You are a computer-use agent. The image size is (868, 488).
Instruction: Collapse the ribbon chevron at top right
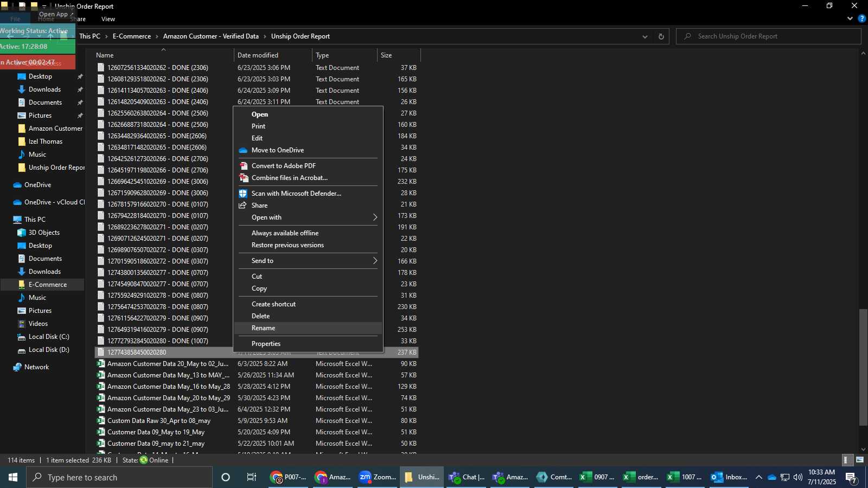850,18
